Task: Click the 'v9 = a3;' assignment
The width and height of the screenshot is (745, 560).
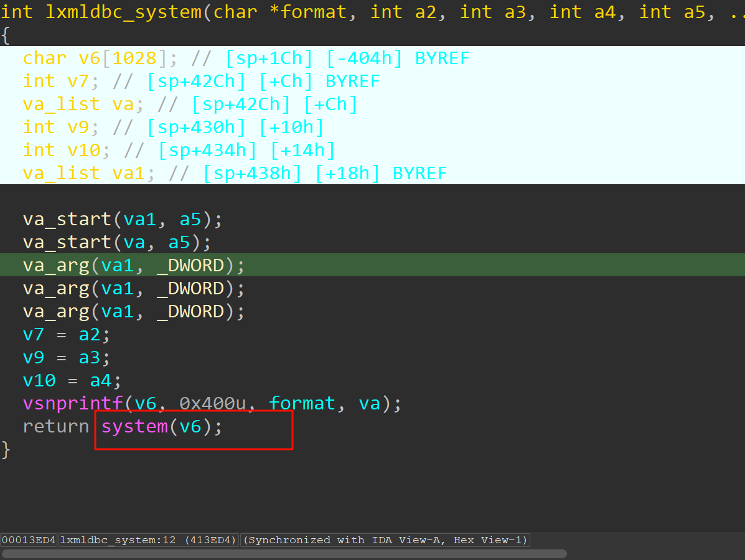Action: (x=66, y=357)
